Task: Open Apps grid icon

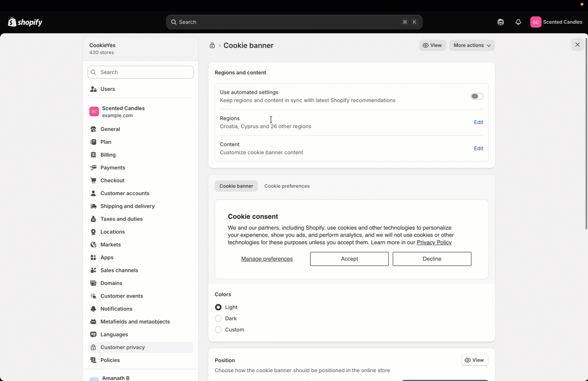Action: [x=93, y=257]
